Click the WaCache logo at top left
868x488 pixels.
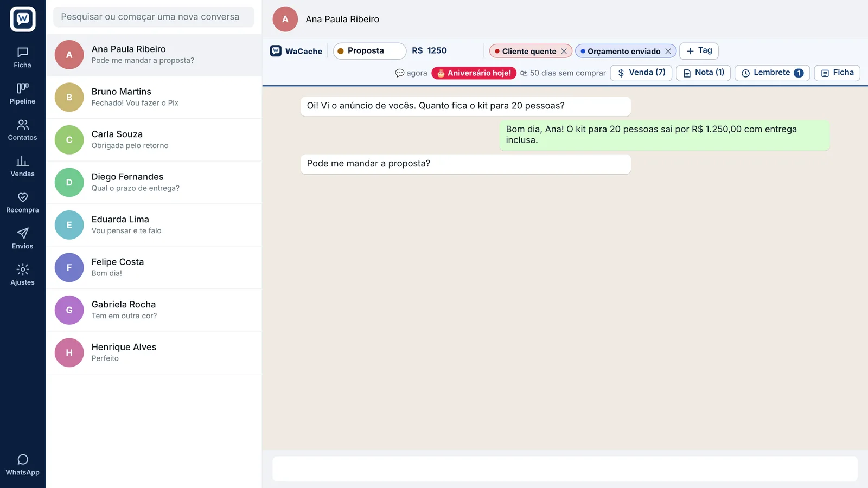(x=23, y=19)
